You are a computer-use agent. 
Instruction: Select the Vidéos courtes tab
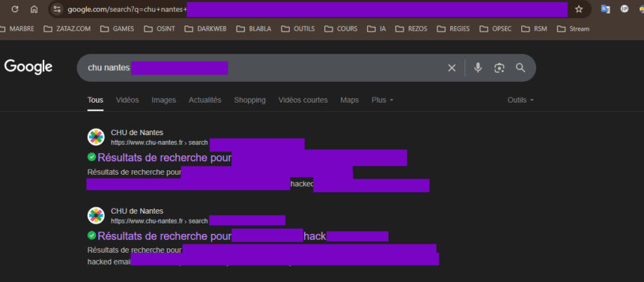click(x=303, y=100)
